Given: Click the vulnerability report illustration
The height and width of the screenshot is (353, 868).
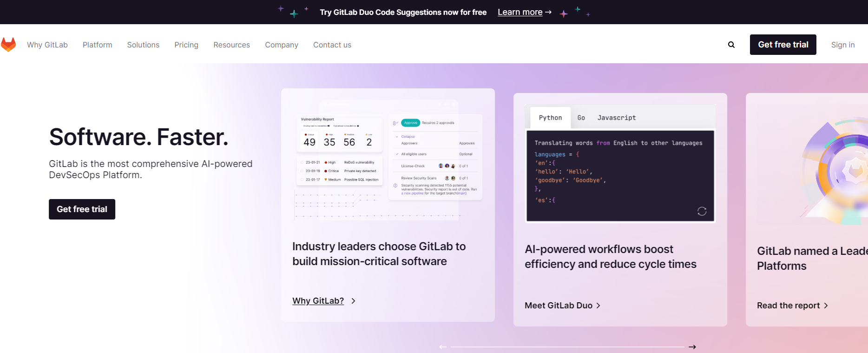Looking at the screenshot, I should coord(388,160).
